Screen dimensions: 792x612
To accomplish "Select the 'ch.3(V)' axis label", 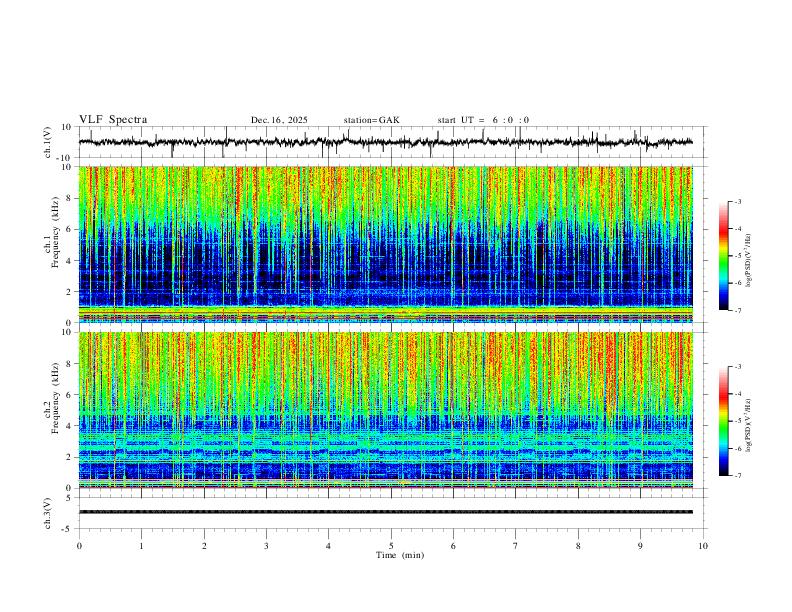I will click(x=48, y=513).
